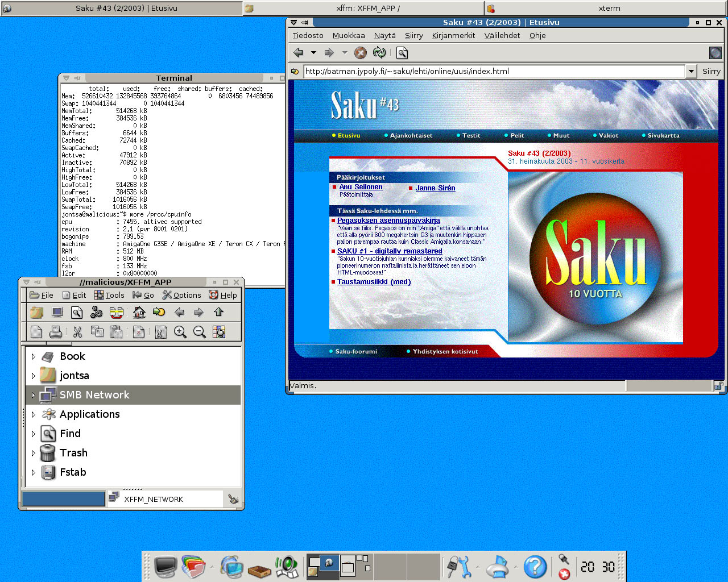Click the gears run icon in XFFM toolbar
Image resolution: width=728 pixels, height=582 pixels.
[x=97, y=312]
